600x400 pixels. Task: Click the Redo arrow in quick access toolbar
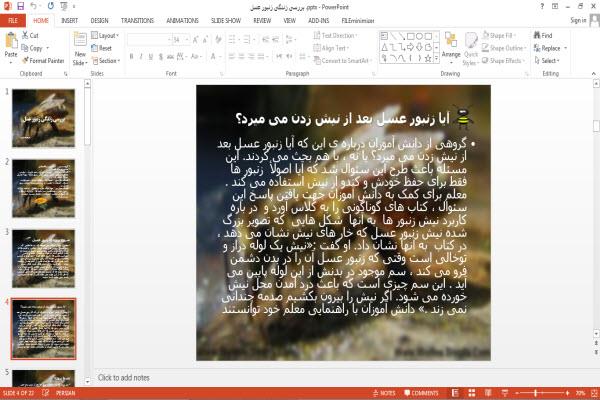pos(51,6)
